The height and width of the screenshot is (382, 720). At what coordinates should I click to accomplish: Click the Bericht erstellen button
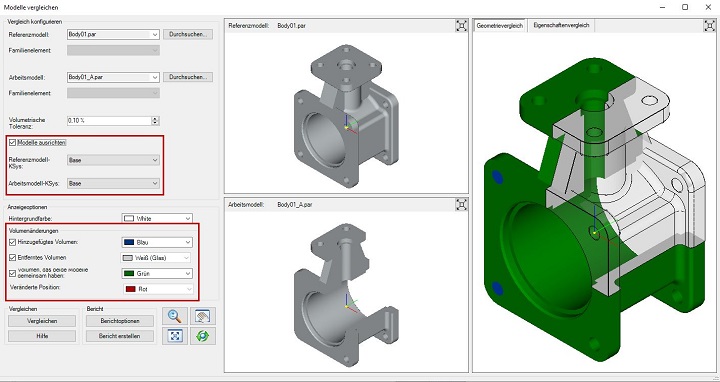click(120, 336)
